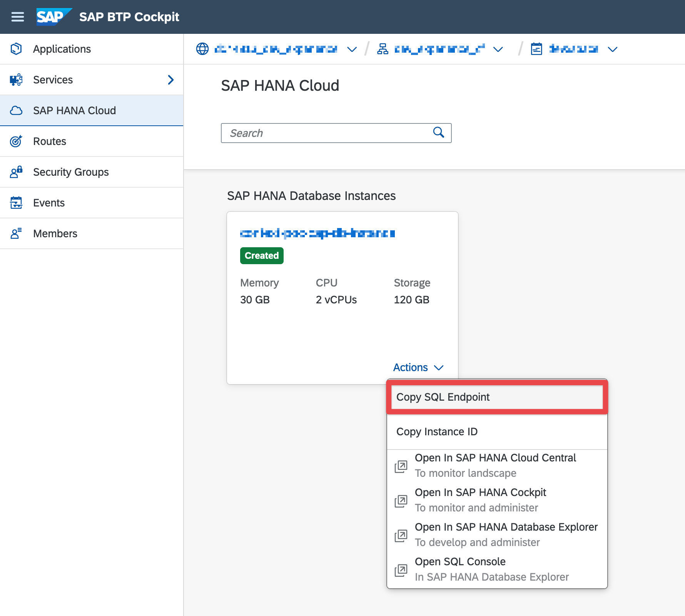The height and width of the screenshot is (616, 685).
Task: Open the global account breadcrumb dropdown
Action: coord(353,49)
